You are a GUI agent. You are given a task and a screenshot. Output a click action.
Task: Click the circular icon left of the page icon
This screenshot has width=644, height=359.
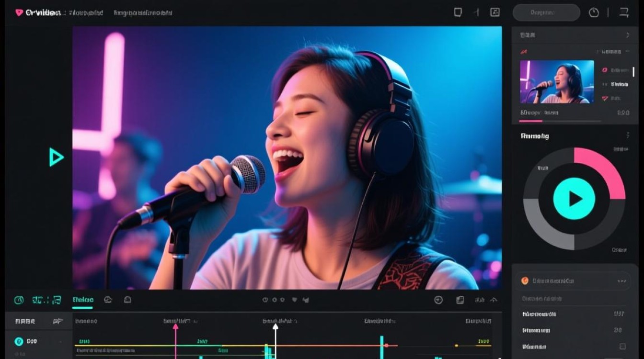pyautogui.click(x=438, y=300)
